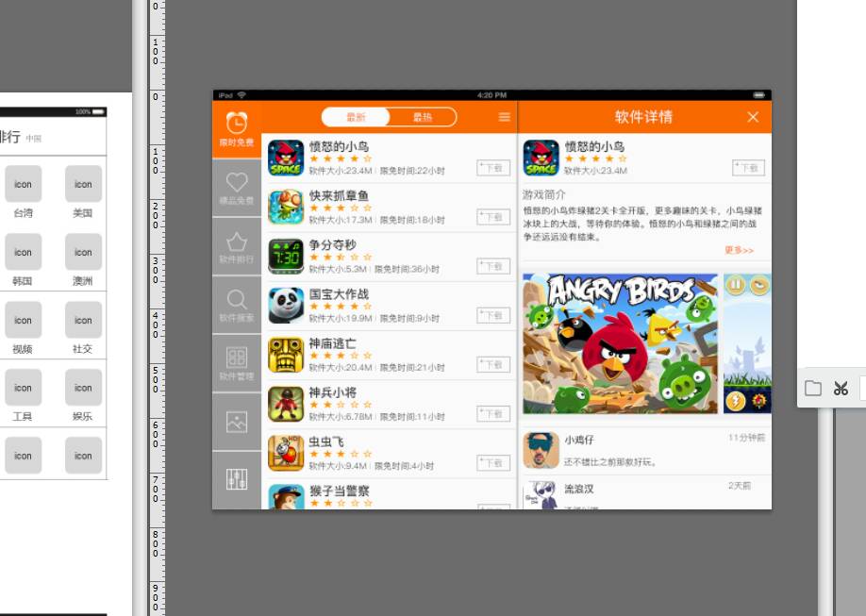Click the star rating of 愤怒的小鸟 in list
Image resolution: width=866 pixels, height=616 pixels.
[341, 158]
